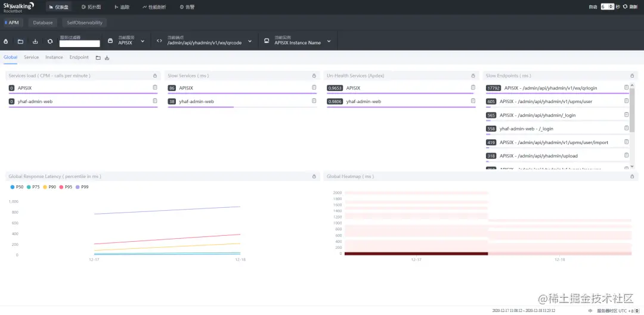Screen dimensions: 644x315
Task: Click the 服务过滤器 filter input field
Action: point(80,43)
